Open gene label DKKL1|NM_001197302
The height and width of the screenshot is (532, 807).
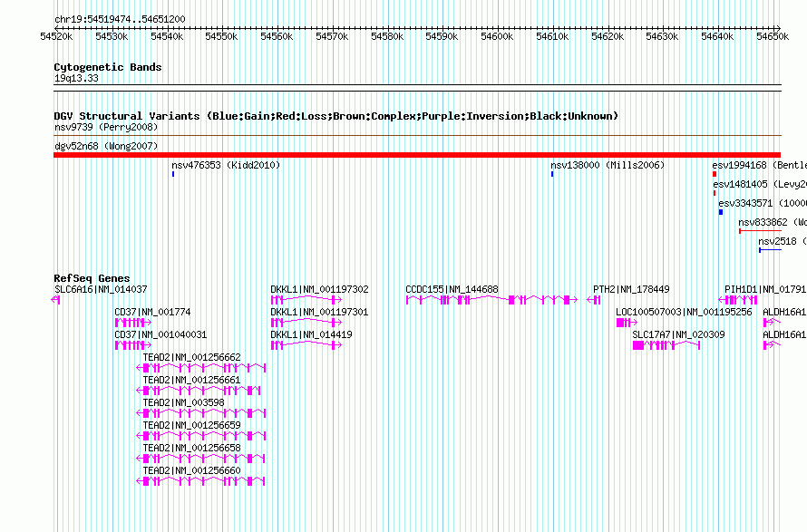319,290
